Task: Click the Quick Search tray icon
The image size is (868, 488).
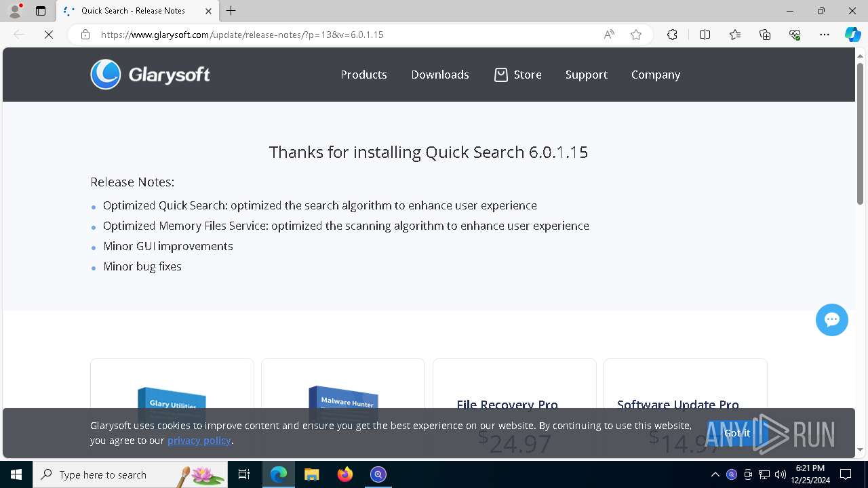Action: 732,474
